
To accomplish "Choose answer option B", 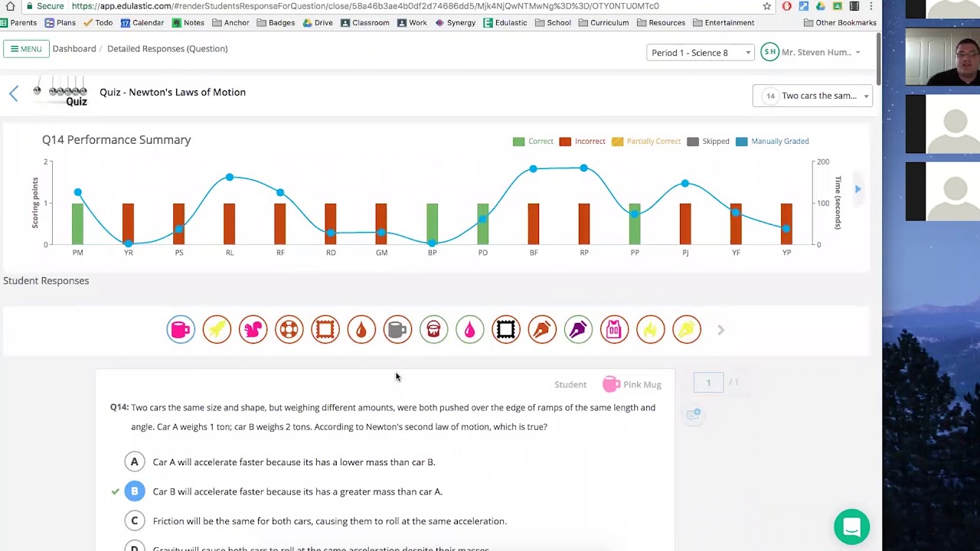I will pyautogui.click(x=135, y=491).
